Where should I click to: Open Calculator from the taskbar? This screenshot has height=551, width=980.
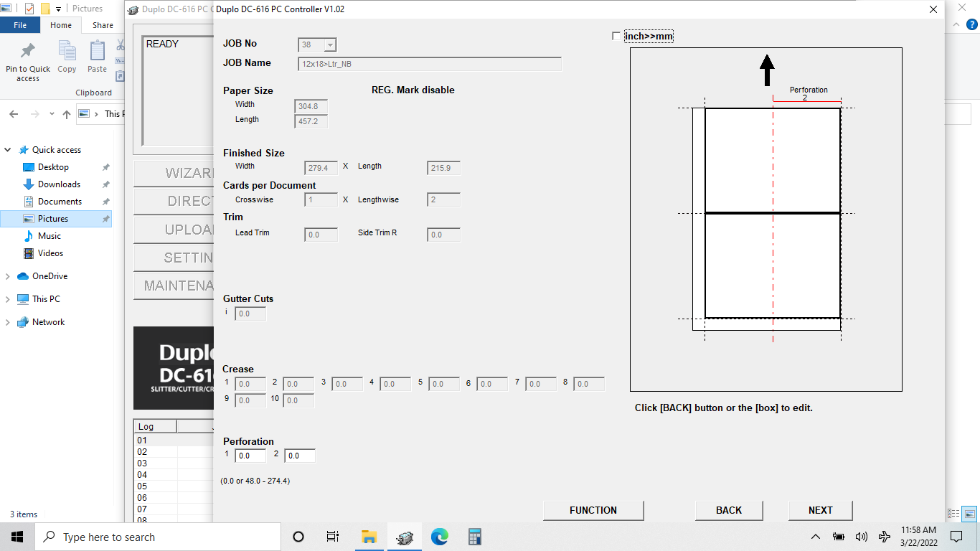pos(474,537)
